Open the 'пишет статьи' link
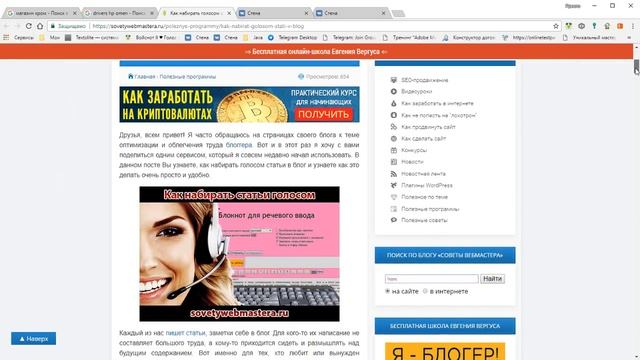Viewport: 640px width, 360px height. [185, 333]
